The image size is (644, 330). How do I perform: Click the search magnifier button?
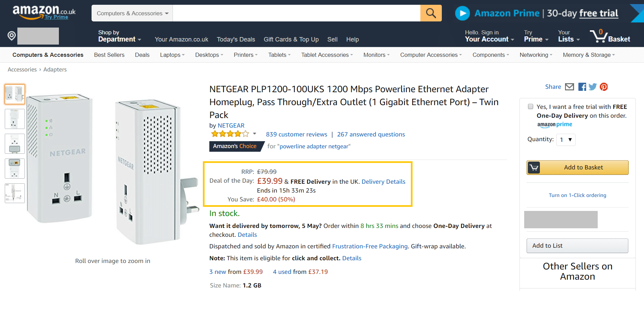click(x=431, y=13)
